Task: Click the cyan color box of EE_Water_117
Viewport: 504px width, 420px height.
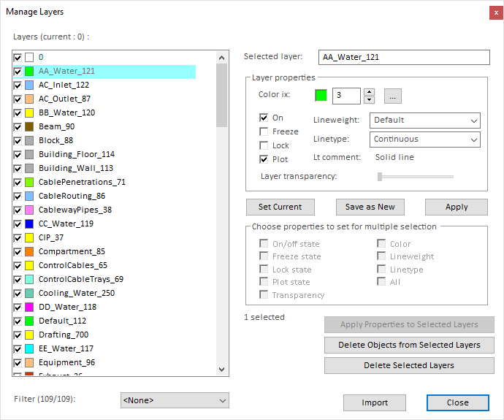Action: click(29, 348)
